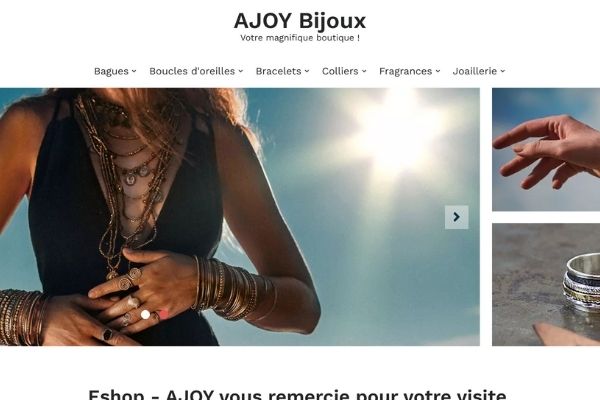Open the Fragrances category
The height and width of the screenshot is (400, 600).
(406, 71)
